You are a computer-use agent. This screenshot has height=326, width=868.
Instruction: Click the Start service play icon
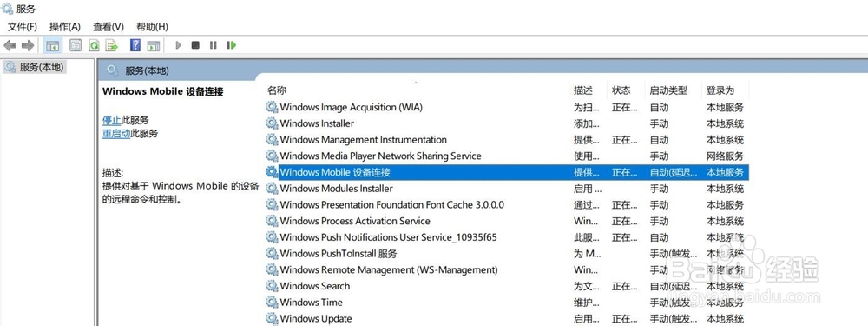point(178,45)
